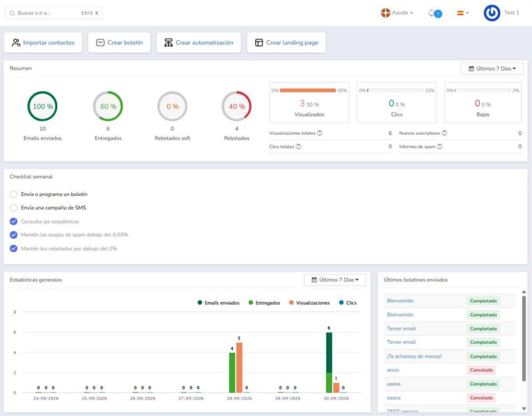Click the Bajas progress bar
The height and width of the screenshot is (416, 532).
click(483, 90)
